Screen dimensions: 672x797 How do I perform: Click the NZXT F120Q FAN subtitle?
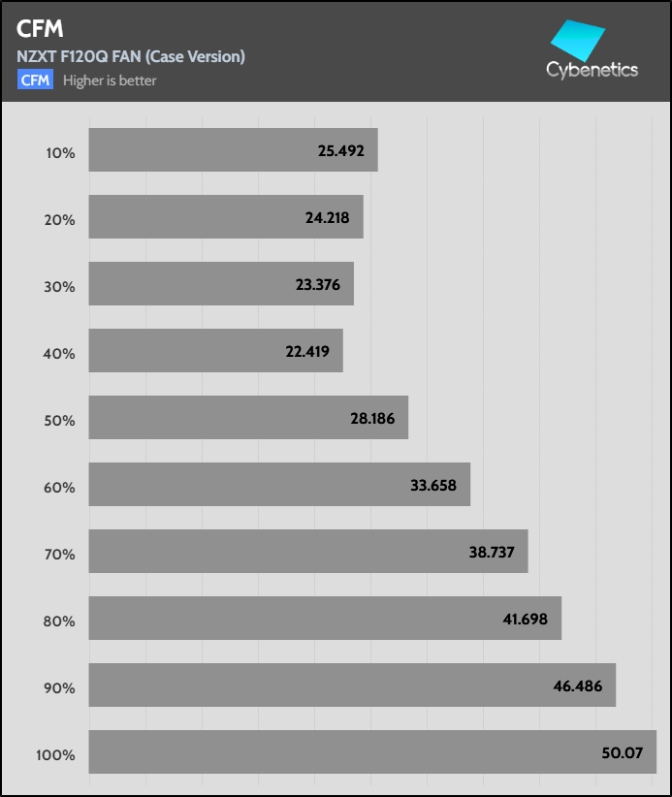[x=131, y=56]
